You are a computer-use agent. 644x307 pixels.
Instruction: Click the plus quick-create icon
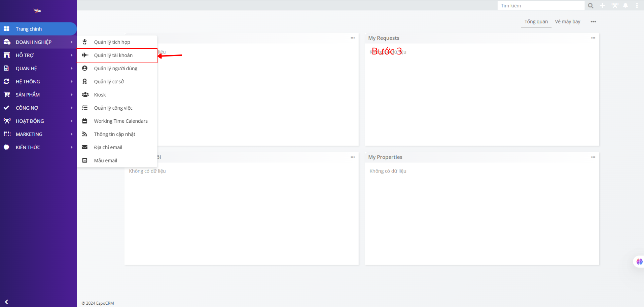pos(603,6)
